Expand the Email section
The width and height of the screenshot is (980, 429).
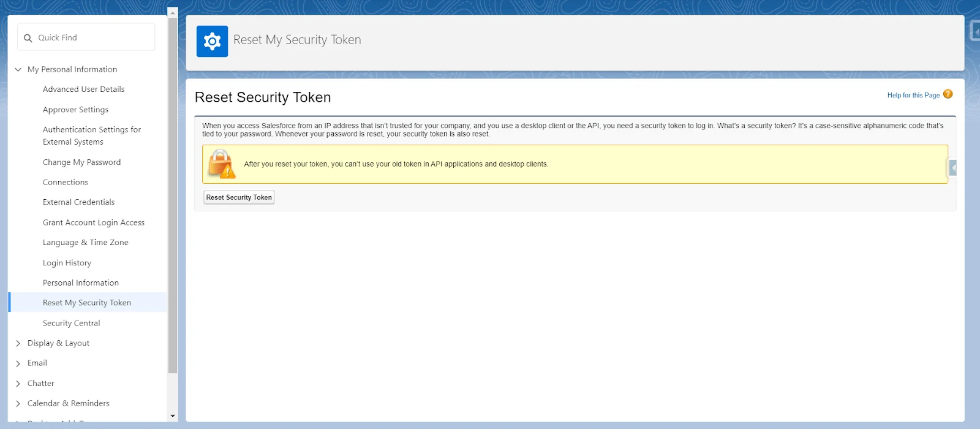point(18,363)
